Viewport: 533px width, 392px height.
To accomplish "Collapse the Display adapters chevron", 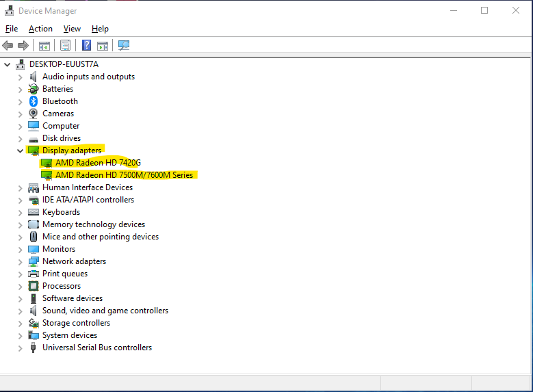I will [x=20, y=151].
